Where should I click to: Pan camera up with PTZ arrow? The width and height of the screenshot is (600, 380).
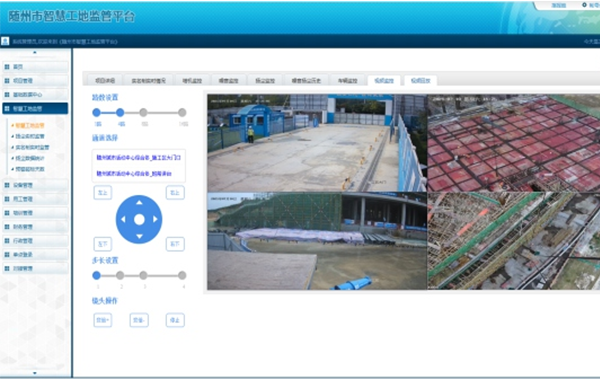[x=139, y=202]
